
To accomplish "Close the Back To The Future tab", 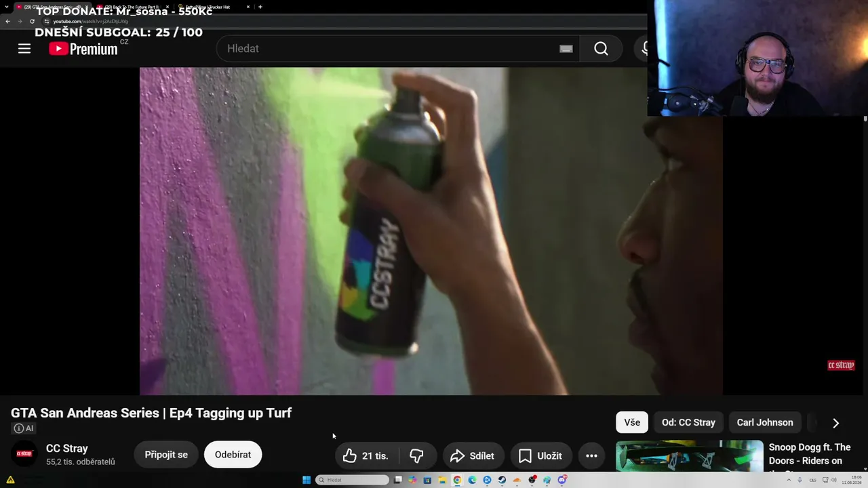I will (167, 7).
